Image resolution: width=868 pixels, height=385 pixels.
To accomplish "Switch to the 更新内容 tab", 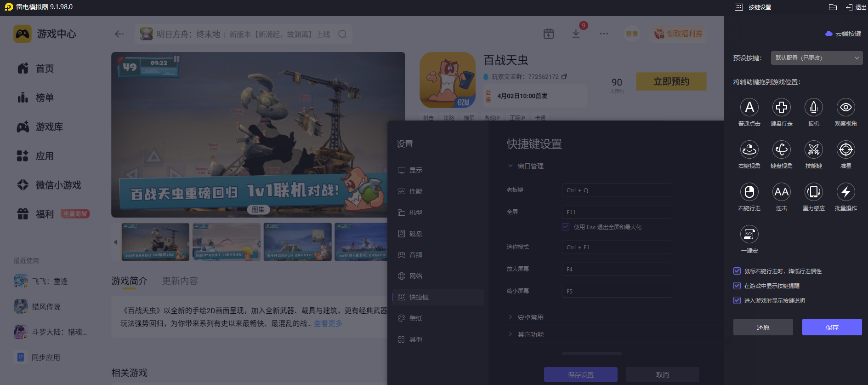I will (180, 281).
